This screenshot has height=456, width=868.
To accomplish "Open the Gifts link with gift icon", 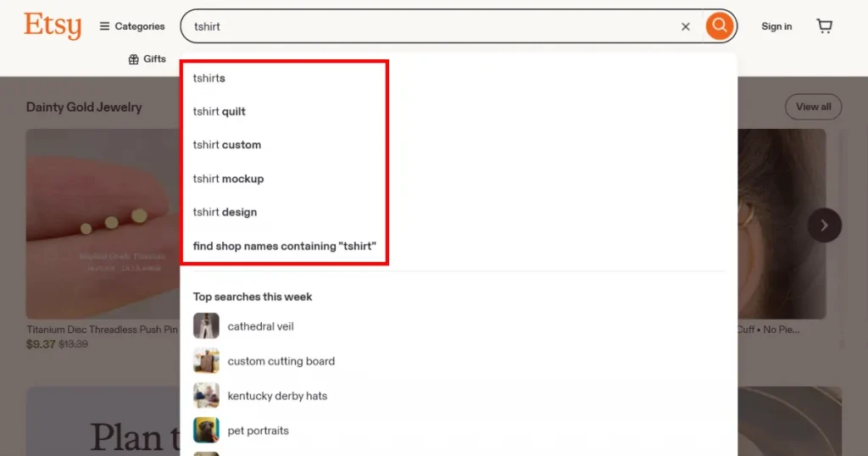I will (147, 58).
